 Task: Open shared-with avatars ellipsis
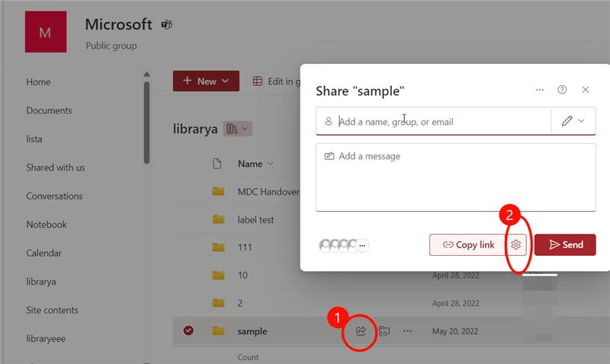click(362, 245)
